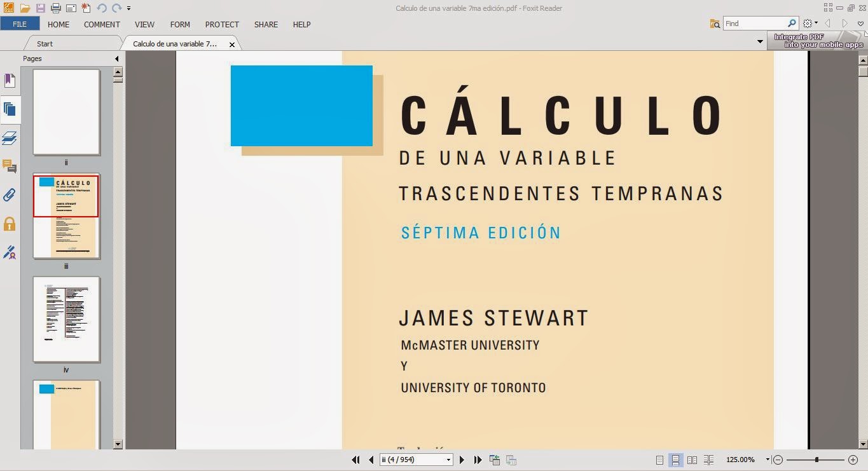
Task: Switch to the COMMENT ribbon tab
Action: (x=102, y=24)
